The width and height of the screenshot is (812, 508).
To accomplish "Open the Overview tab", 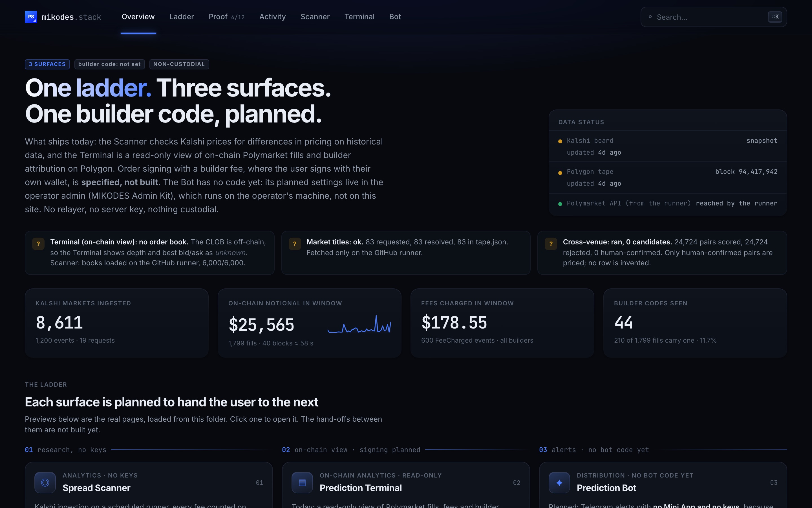I will pyautogui.click(x=138, y=17).
